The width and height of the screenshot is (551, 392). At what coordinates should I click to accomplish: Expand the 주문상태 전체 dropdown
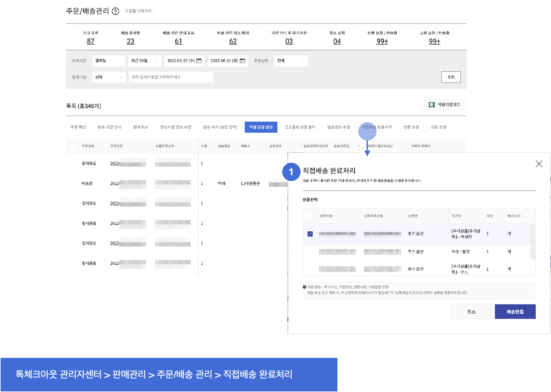point(291,61)
